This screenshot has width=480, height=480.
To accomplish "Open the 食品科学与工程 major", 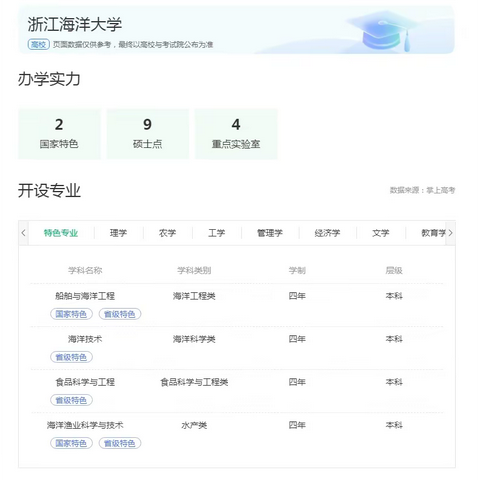I will coord(85,382).
